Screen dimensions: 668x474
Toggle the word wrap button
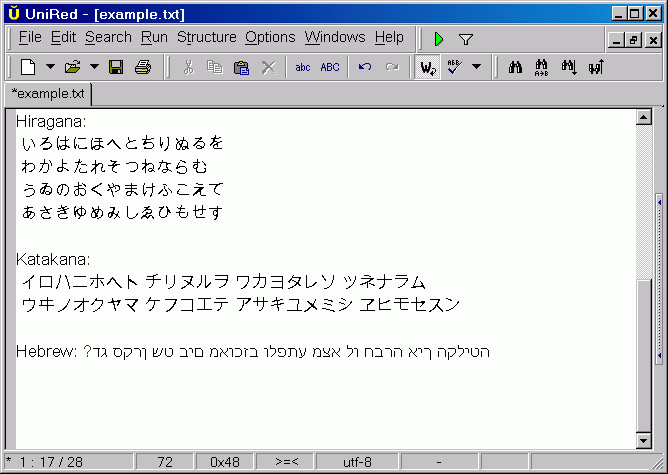428,67
